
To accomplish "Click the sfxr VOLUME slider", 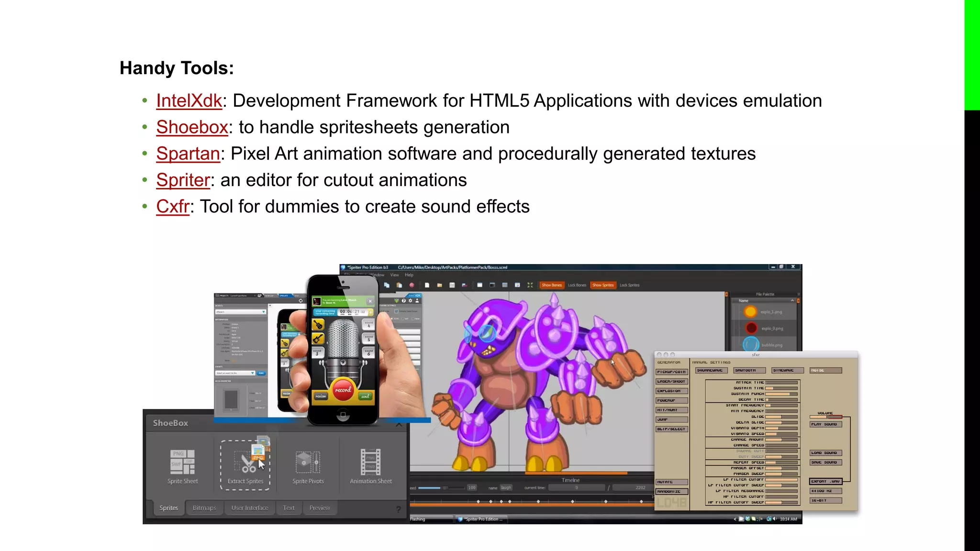I will coord(825,417).
